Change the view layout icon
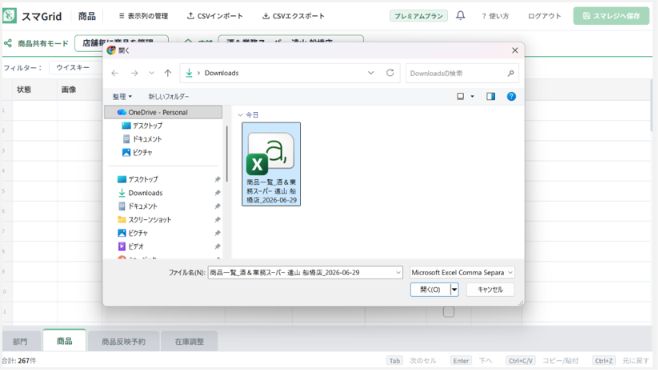The image size is (658, 370). point(460,96)
